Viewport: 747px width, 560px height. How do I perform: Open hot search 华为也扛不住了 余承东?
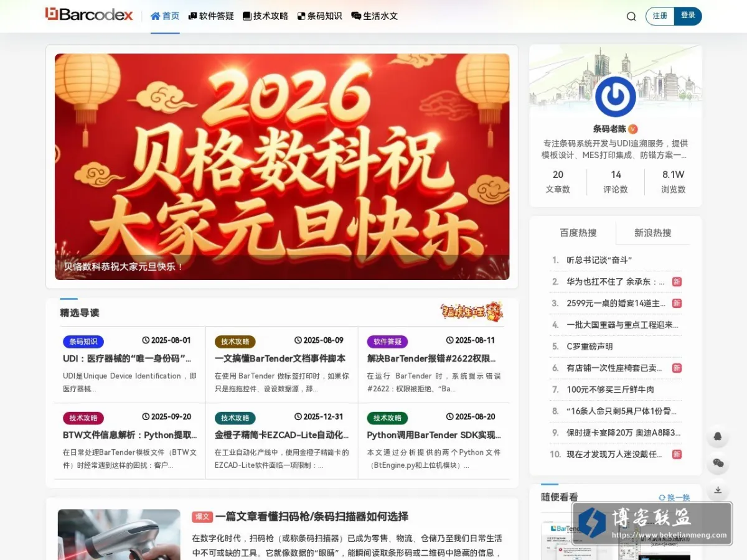click(x=616, y=282)
